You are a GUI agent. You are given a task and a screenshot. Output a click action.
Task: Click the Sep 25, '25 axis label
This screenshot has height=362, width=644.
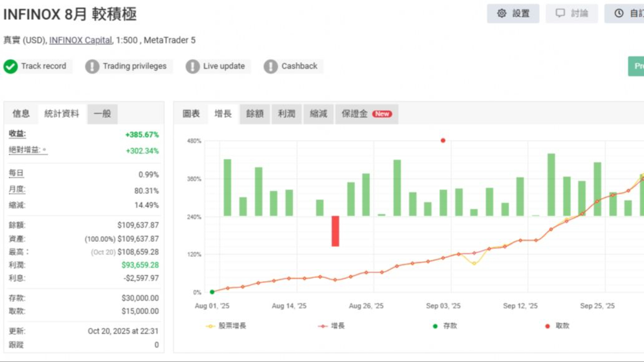coord(597,306)
